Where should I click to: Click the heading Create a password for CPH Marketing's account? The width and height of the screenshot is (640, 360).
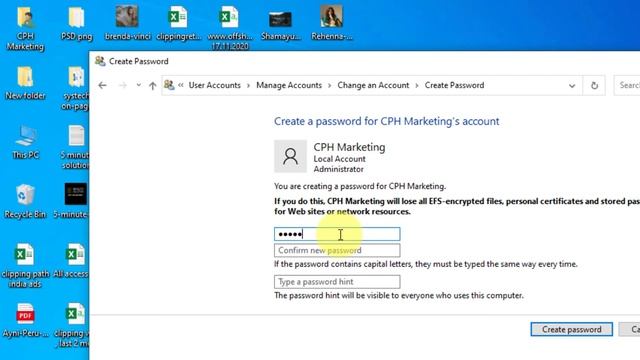tap(387, 121)
